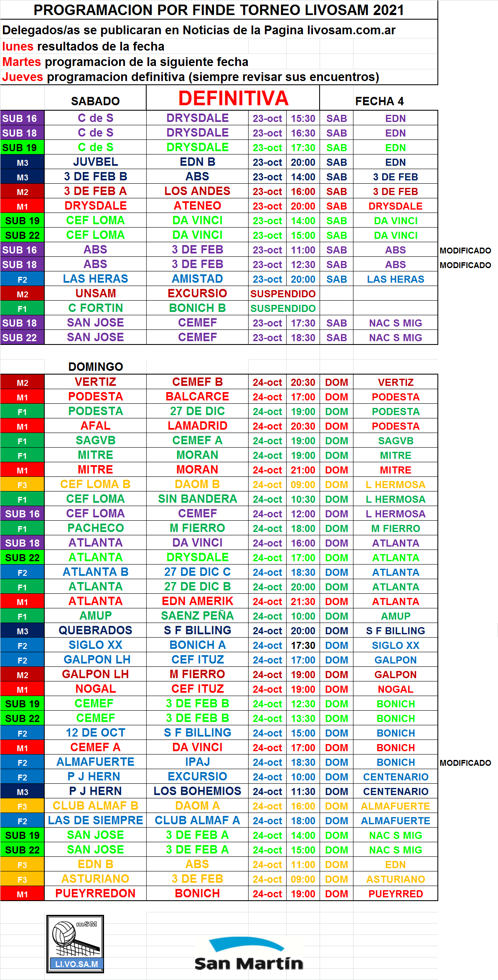Select the AFAL team cell
The height and width of the screenshot is (980, 498).
pyautogui.click(x=95, y=426)
